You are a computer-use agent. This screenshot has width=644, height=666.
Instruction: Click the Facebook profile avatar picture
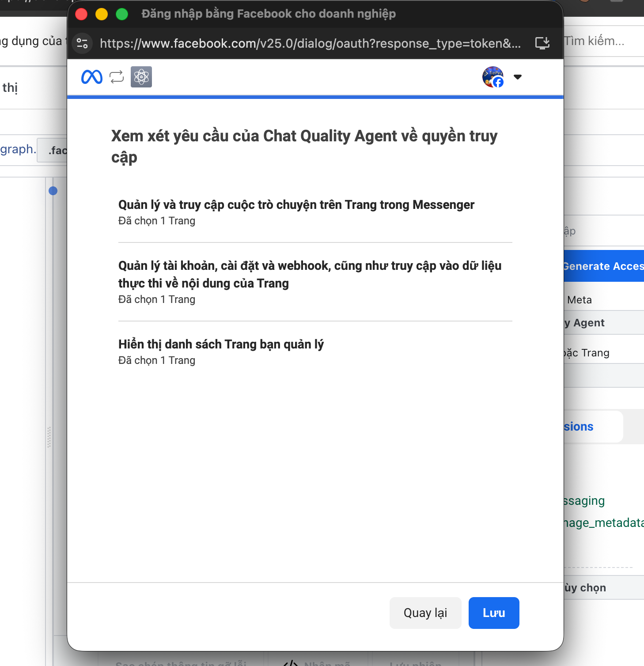(492, 77)
